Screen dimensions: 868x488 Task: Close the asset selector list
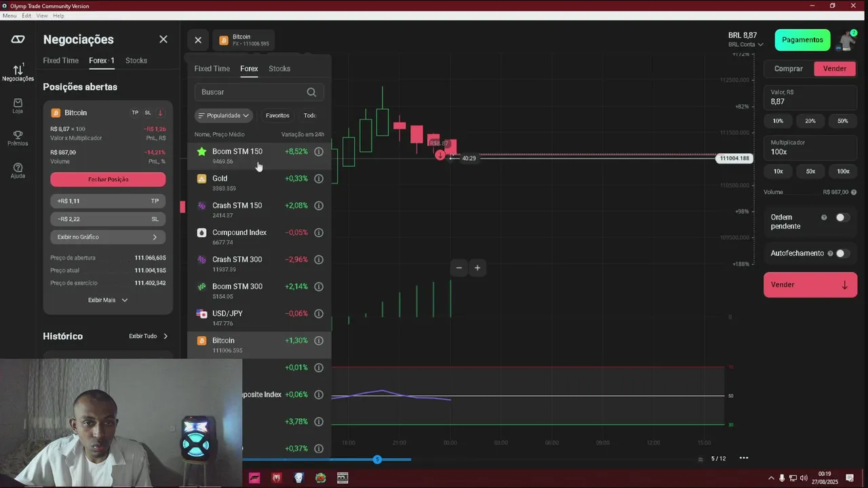coord(198,40)
